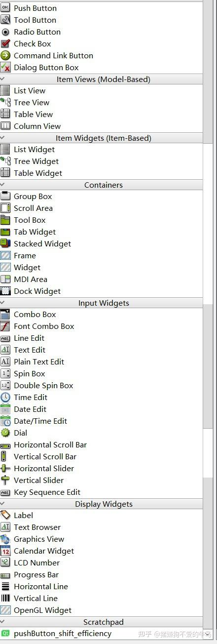Select the Time Edit clock icon
217x644 pixels.
5,397
